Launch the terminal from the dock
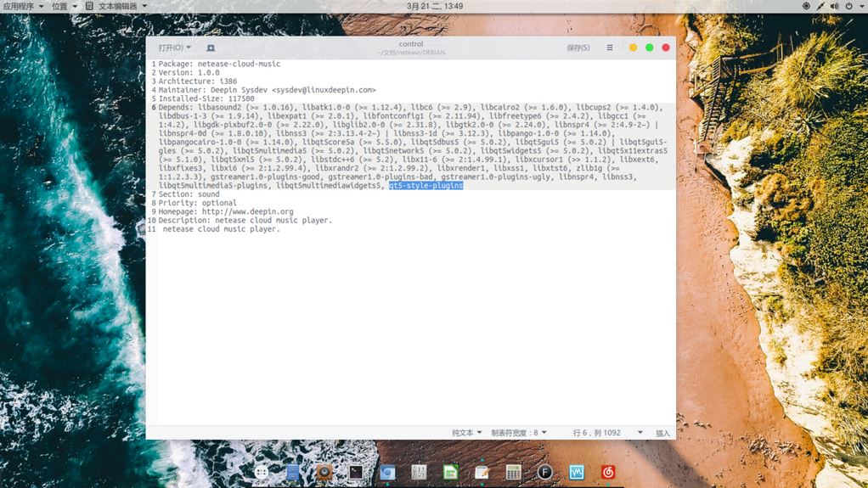This screenshot has width=868, height=488. tap(356, 472)
